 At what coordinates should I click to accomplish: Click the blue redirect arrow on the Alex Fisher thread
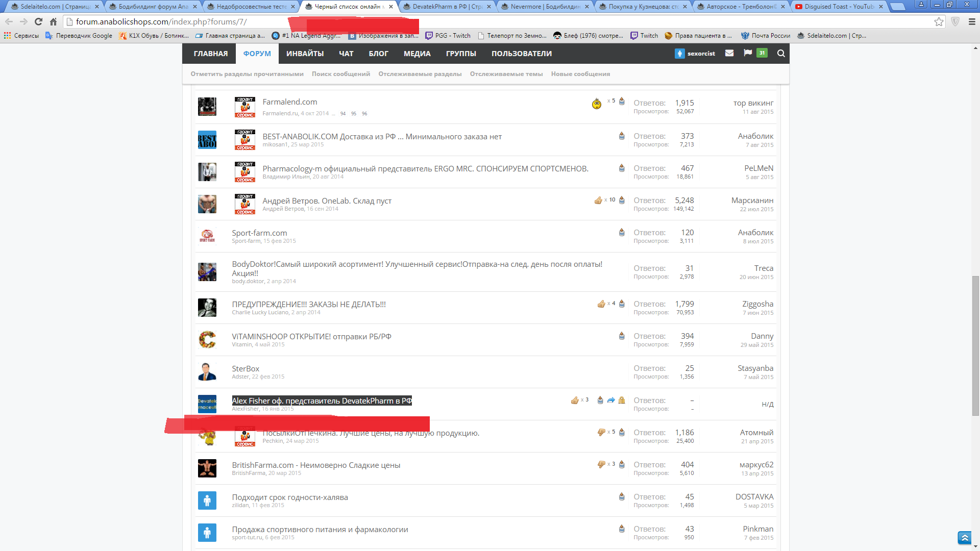tap(611, 400)
